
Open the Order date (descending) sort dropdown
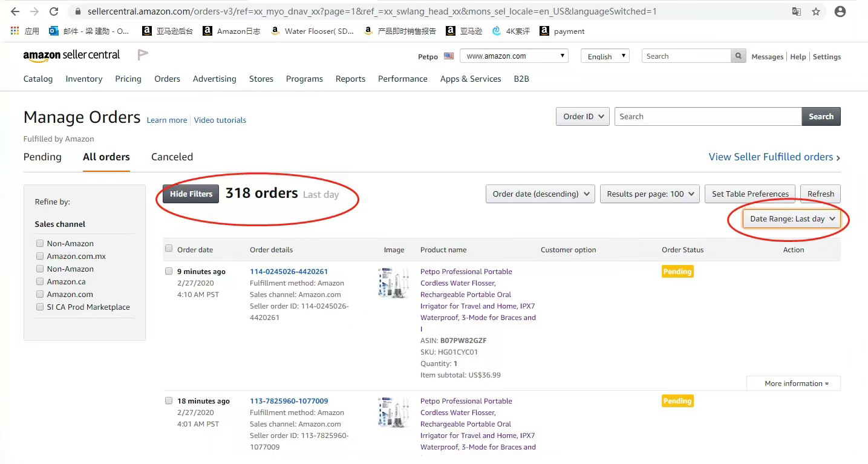click(540, 194)
